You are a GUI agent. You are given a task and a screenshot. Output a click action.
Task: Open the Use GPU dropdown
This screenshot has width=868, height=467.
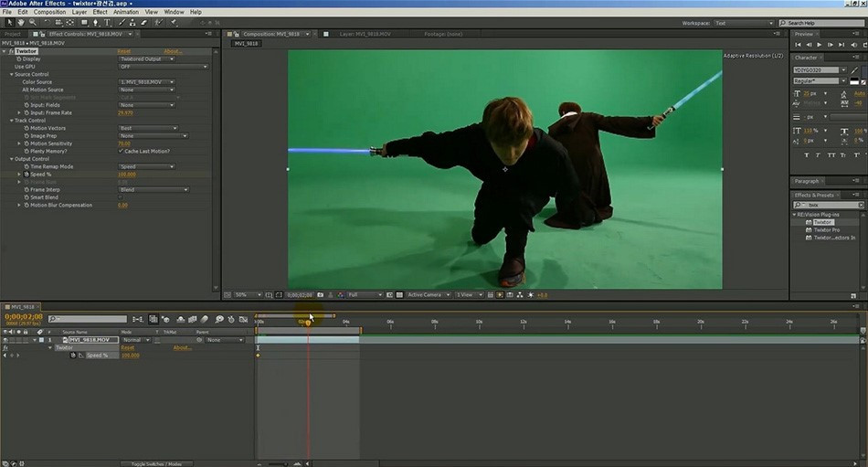(x=164, y=67)
